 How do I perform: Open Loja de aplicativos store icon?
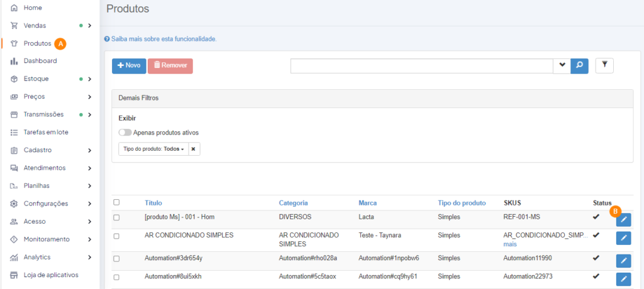[14, 275]
